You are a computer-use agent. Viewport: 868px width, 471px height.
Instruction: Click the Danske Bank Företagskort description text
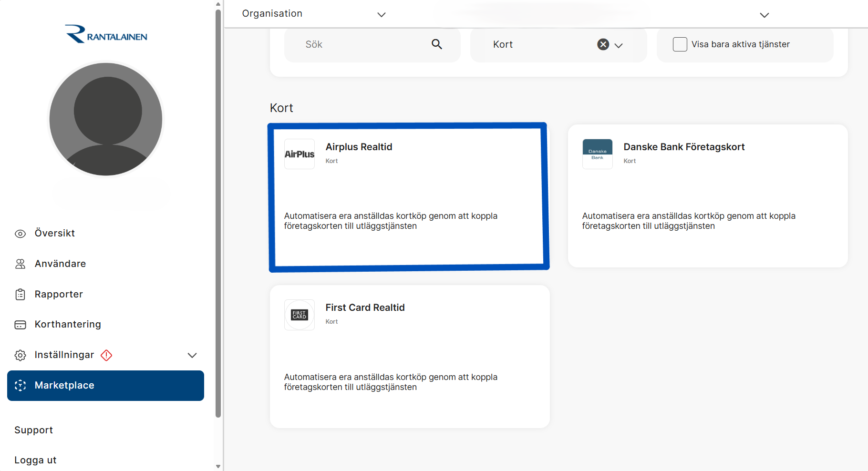coord(689,221)
